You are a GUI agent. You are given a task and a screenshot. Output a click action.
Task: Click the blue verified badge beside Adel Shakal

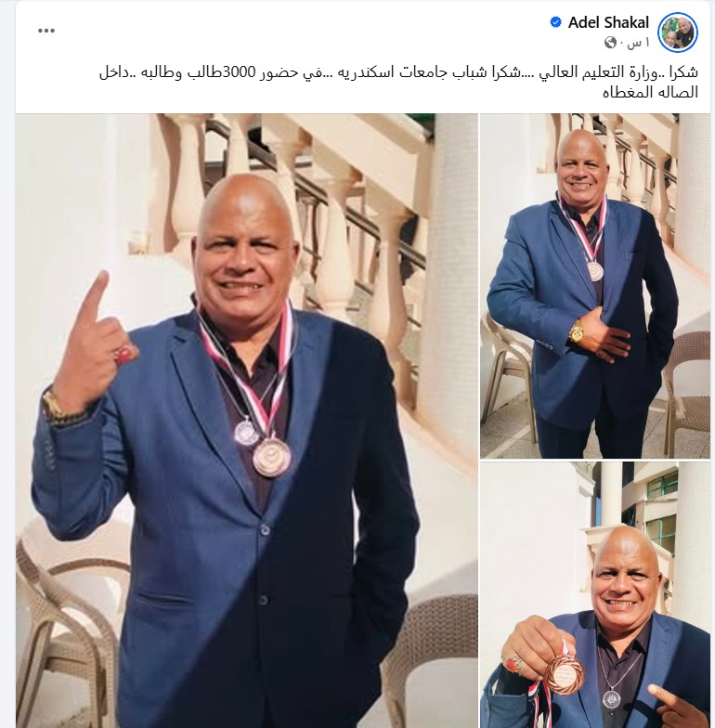tap(555, 22)
